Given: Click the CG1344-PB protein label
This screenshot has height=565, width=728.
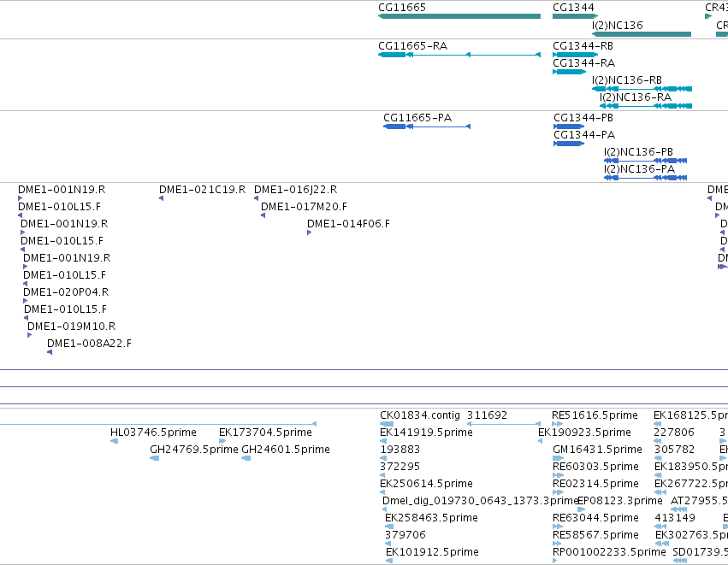Looking at the screenshot, I should pos(583,118).
